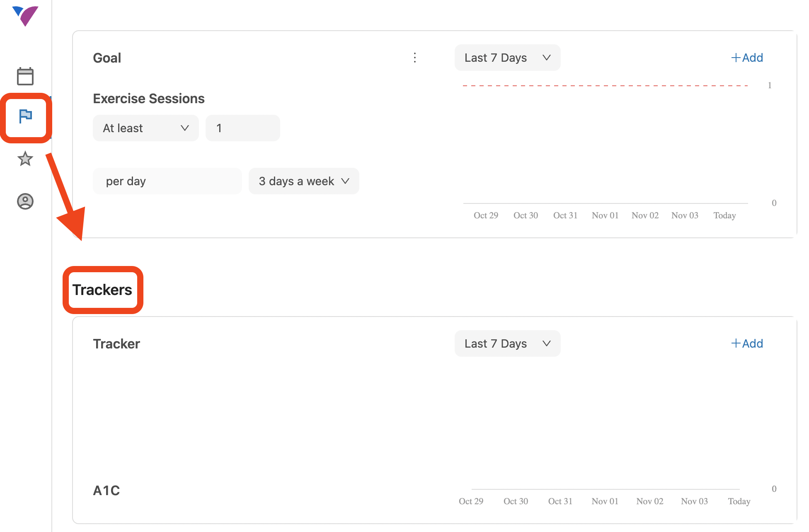
Task: Click the goal value field showing 1
Action: (x=243, y=128)
